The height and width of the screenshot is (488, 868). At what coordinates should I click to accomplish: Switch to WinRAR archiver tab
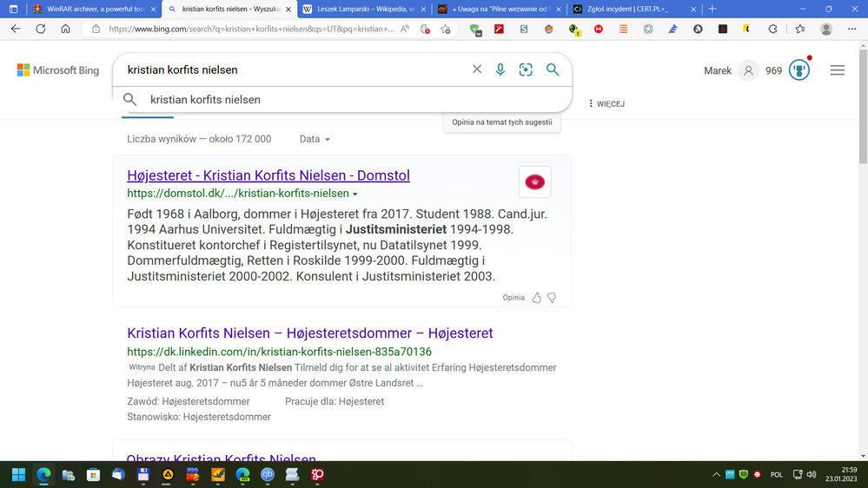(x=90, y=9)
